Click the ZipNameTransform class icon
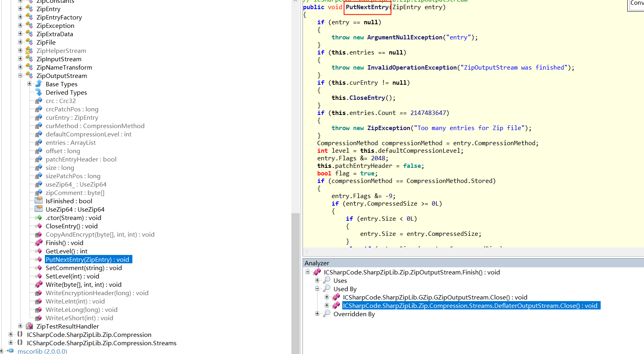 pyautogui.click(x=29, y=67)
